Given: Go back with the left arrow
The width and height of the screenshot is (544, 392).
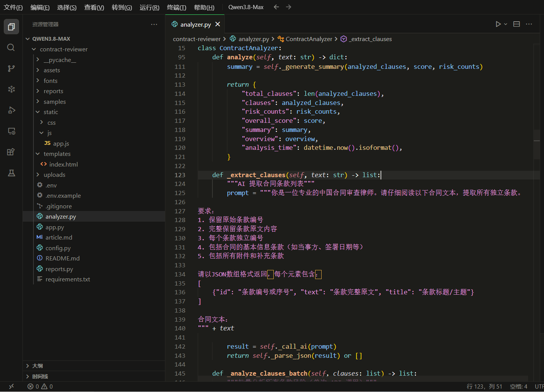Looking at the screenshot, I should point(276,7).
